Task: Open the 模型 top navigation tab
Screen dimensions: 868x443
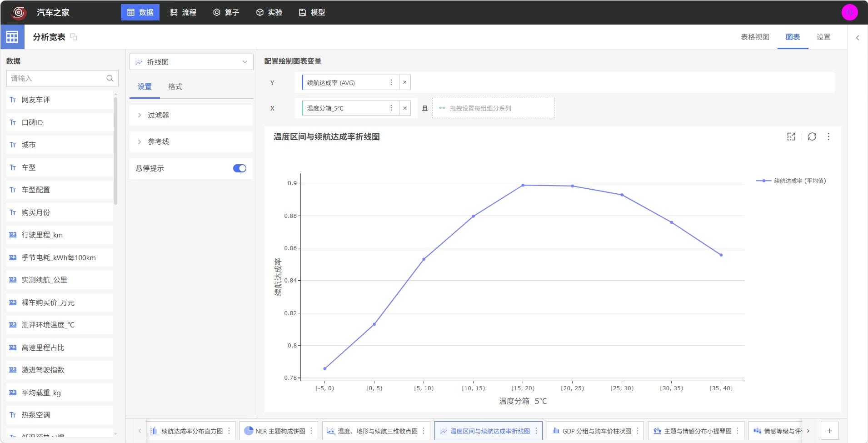Action: (x=312, y=12)
